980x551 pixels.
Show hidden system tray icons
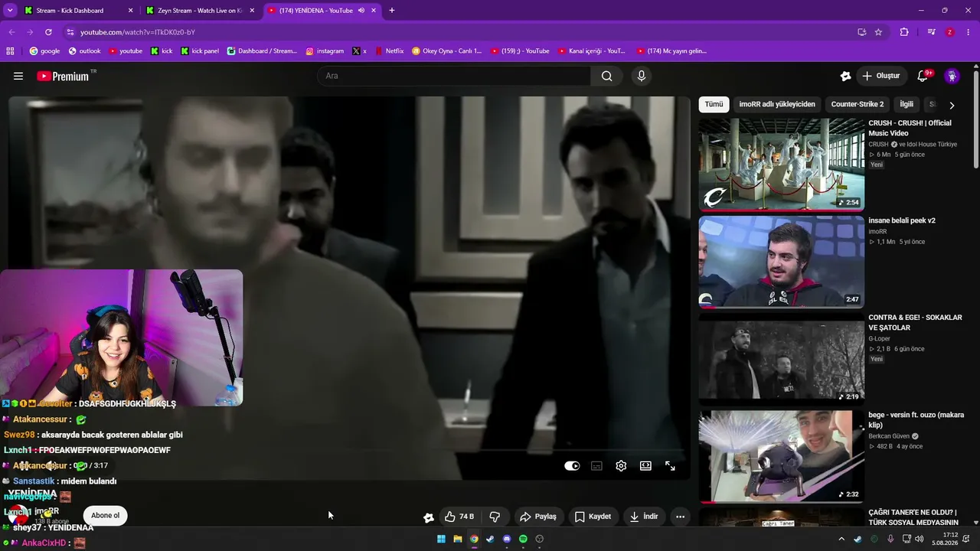coord(841,539)
